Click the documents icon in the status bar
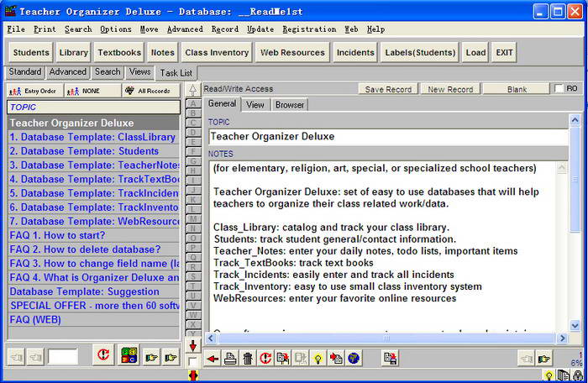This screenshot has width=588, height=383. (x=564, y=375)
